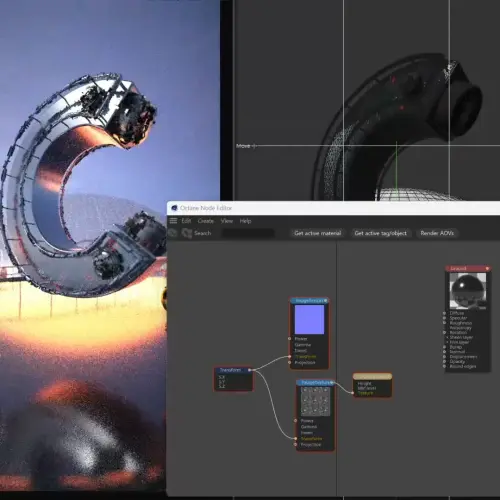Click the Transform node output port
The height and width of the screenshot is (500, 500).
coord(250,370)
